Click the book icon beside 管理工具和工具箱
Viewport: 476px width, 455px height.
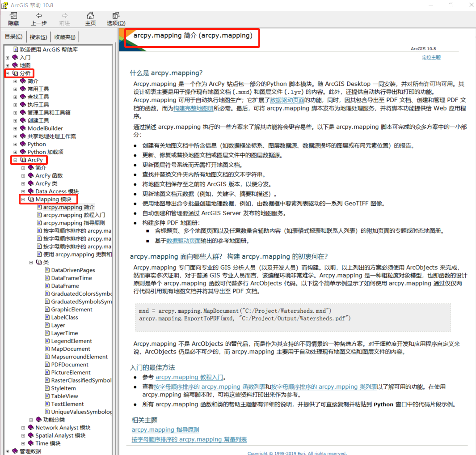click(x=23, y=112)
